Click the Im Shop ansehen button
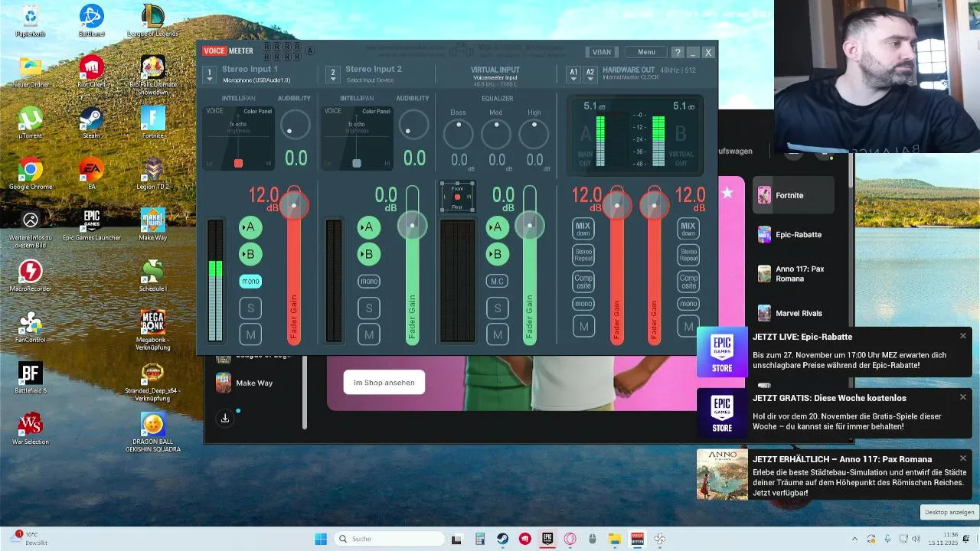Image resolution: width=980 pixels, height=551 pixels. pos(384,383)
